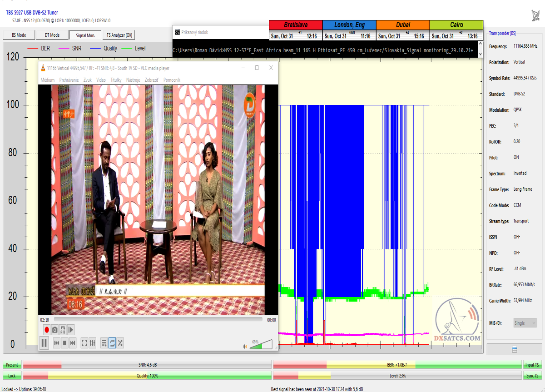
Task: Toggle fullscreen in VLC player
Action: pos(84,343)
